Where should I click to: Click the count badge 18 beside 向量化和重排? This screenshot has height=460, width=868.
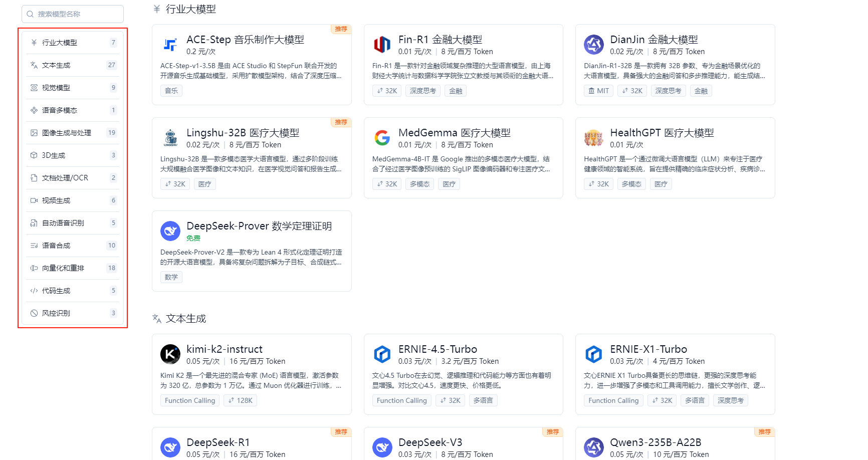(112, 268)
